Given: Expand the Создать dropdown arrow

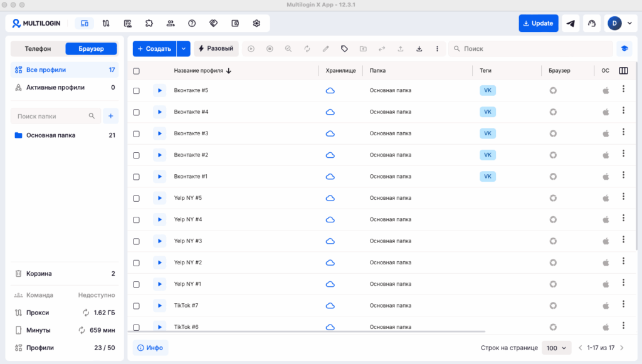Looking at the screenshot, I should [184, 49].
